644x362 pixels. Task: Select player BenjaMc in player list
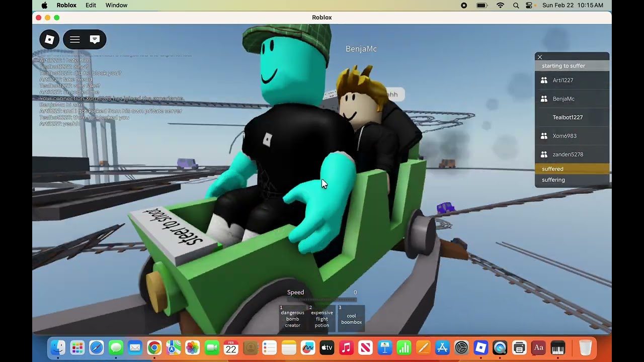(x=572, y=99)
